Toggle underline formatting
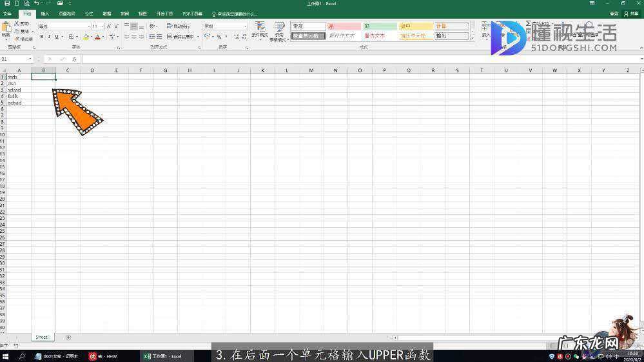The height and width of the screenshot is (362, 644). (x=57, y=37)
